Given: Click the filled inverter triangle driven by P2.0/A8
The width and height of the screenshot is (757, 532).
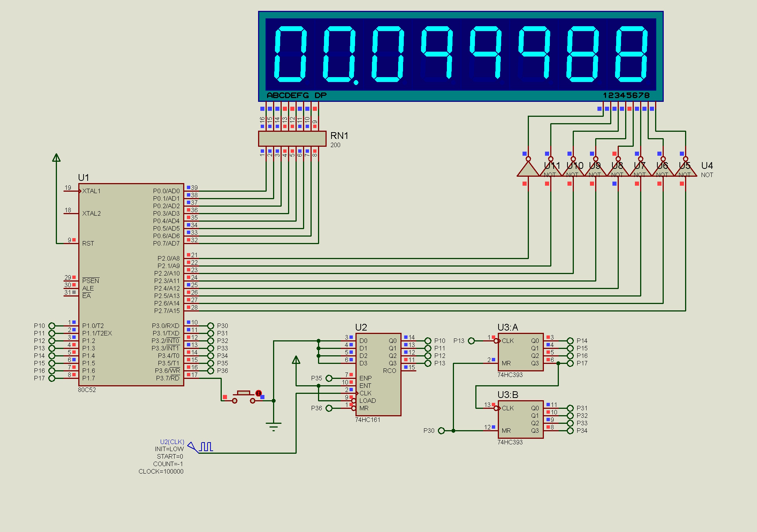Looking at the screenshot, I should [528, 169].
